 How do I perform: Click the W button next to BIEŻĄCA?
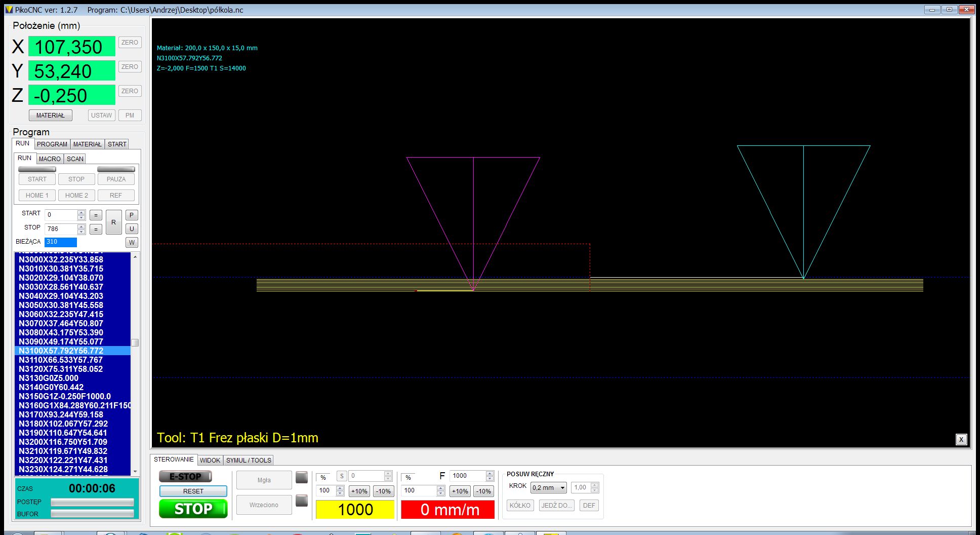[x=132, y=243]
